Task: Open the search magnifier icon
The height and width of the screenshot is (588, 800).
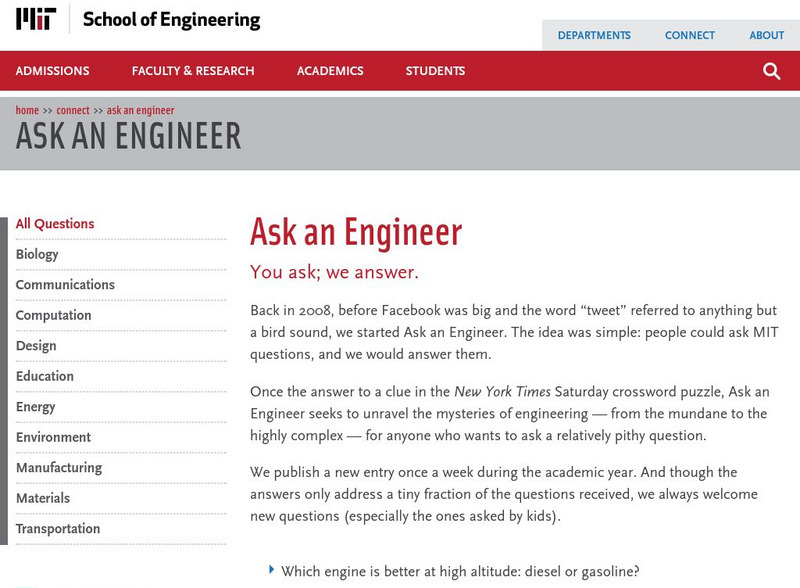Action: click(771, 71)
